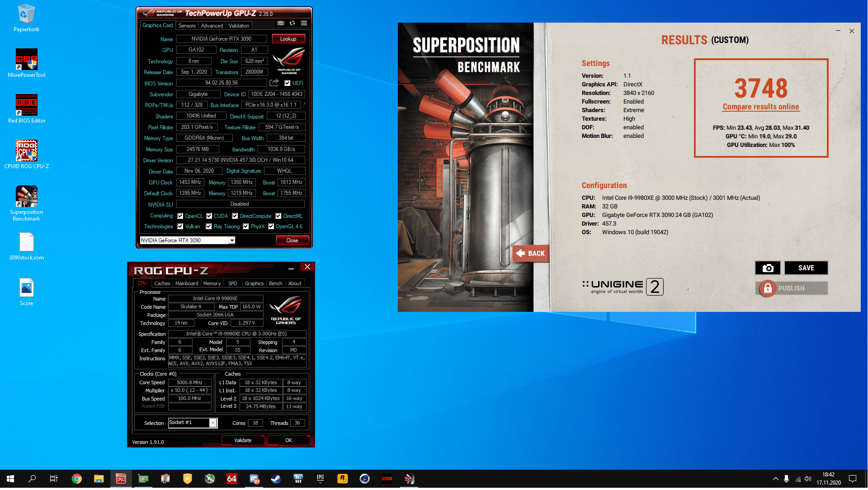Toggle the CUDA checkbox

[x=209, y=216]
